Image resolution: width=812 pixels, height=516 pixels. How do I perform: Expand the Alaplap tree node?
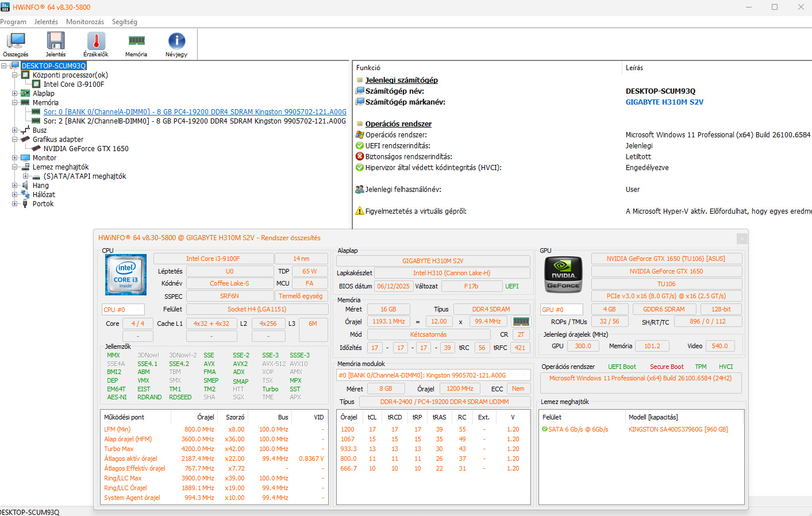tap(15, 93)
